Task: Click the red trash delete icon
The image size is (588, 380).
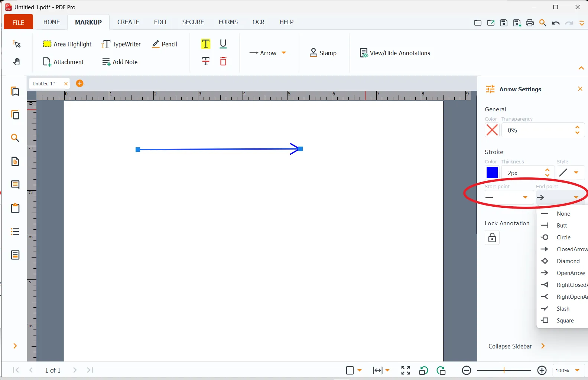Action: (223, 61)
